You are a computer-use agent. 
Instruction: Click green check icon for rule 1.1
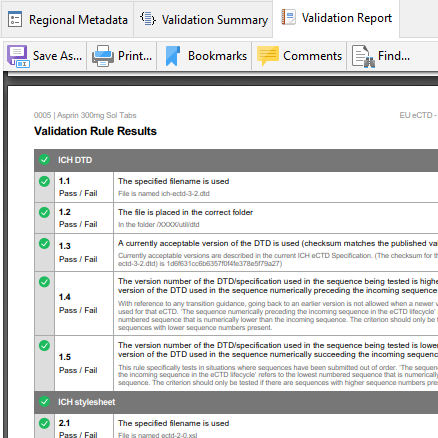tap(44, 181)
